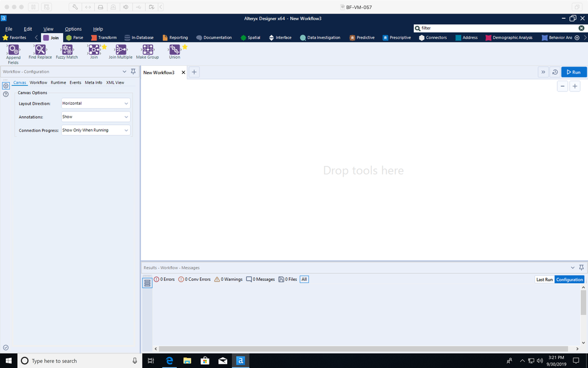The width and height of the screenshot is (588, 368).
Task: Pin the Workflow Configuration panel
Action: click(x=133, y=72)
